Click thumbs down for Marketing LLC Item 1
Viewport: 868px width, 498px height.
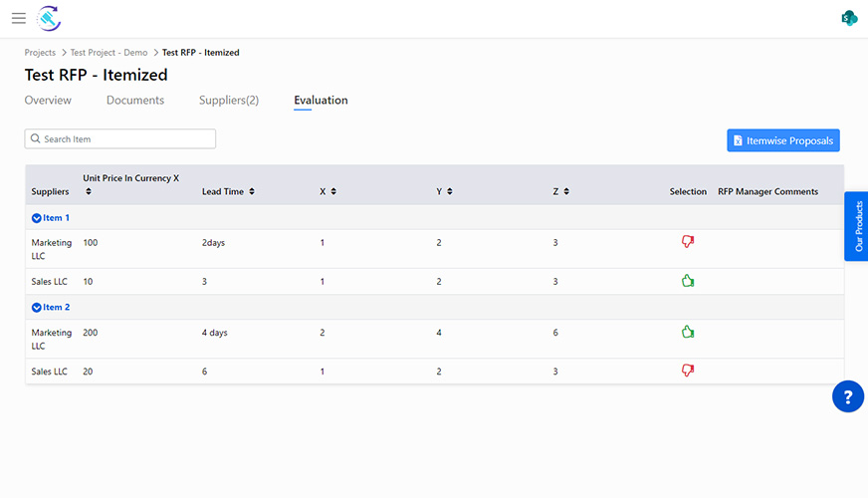pos(687,242)
